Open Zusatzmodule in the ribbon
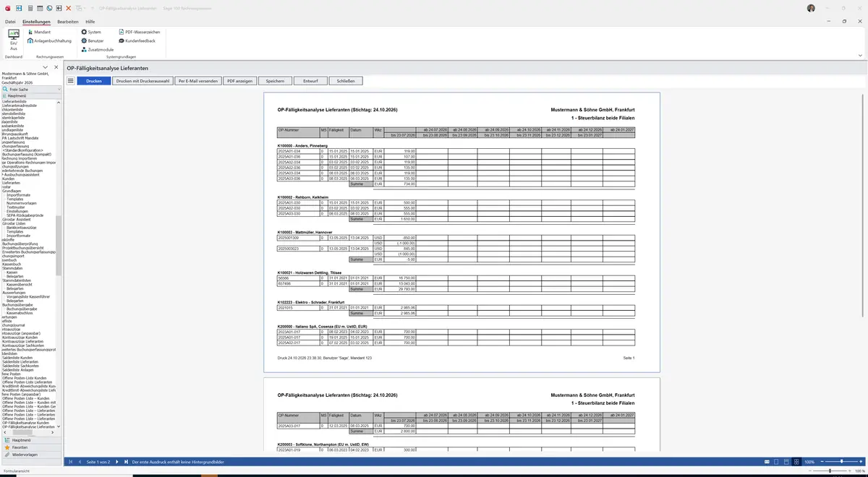Viewport: 868px width, 477px height. click(98, 49)
